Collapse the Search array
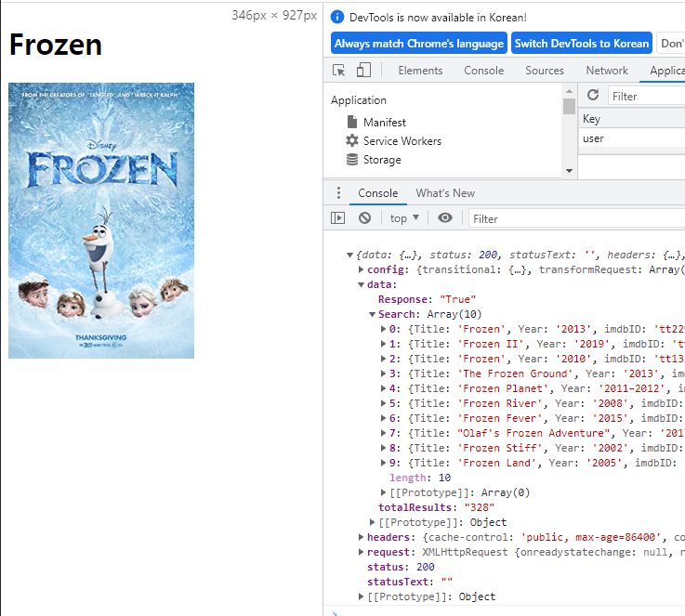685x616 pixels. pyautogui.click(x=372, y=314)
